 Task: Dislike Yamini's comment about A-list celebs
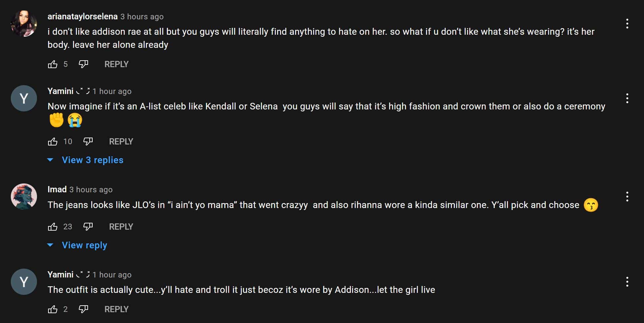[x=88, y=142]
